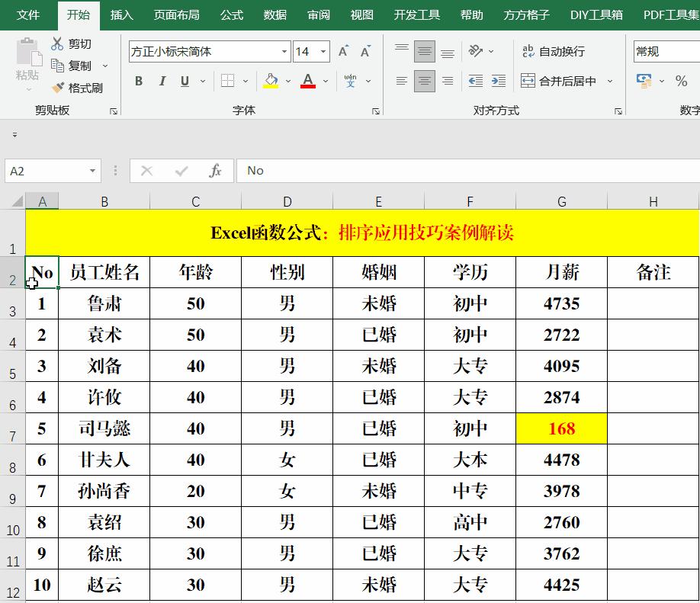The image size is (700, 603).
Task: Click the Fill Color bucket icon
Action: pos(271,81)
